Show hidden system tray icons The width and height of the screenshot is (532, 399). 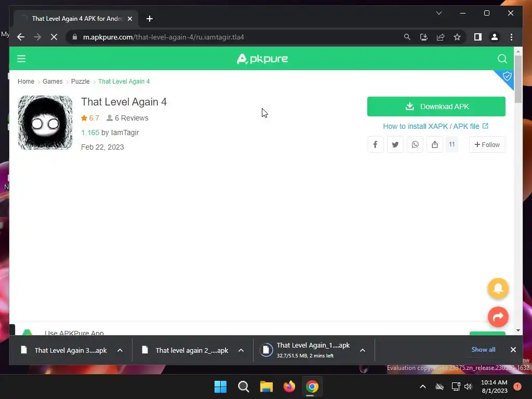click(423, 387)
